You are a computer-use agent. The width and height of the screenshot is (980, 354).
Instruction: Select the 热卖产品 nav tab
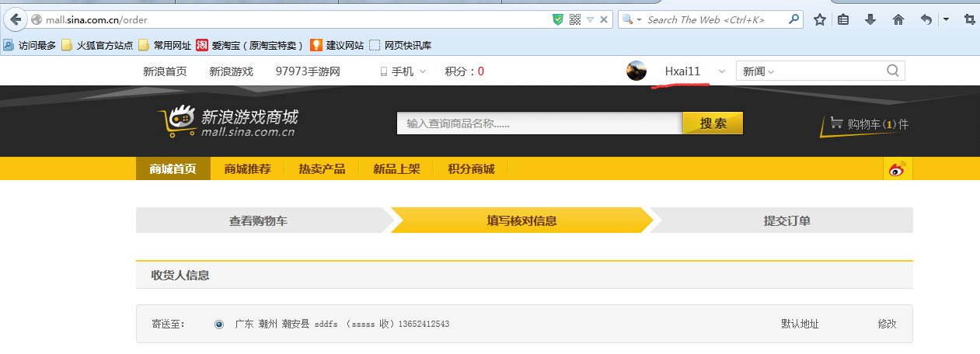(x=322, y=168)
